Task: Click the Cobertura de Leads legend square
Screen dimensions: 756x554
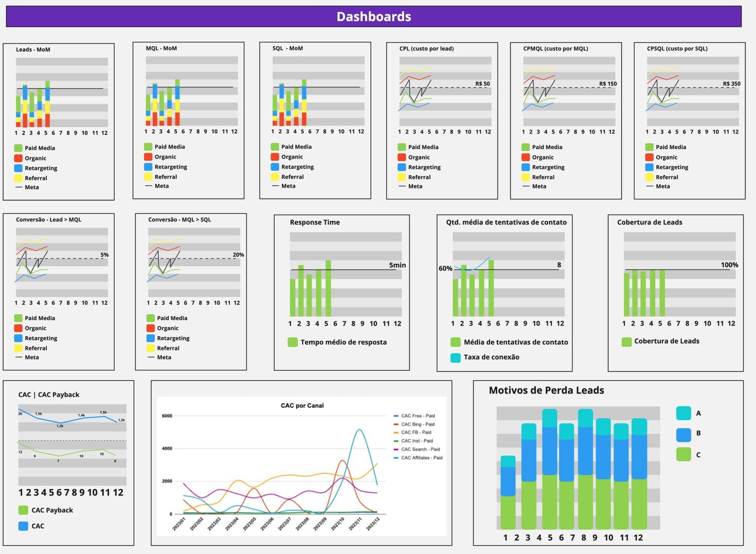Action: click(x=626, y=341)
